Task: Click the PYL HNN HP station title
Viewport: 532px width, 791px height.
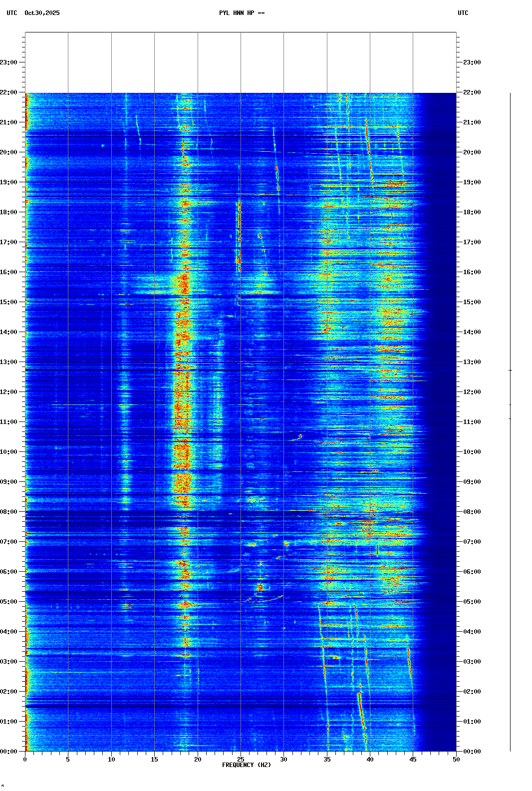Action: tap(242, 13)
